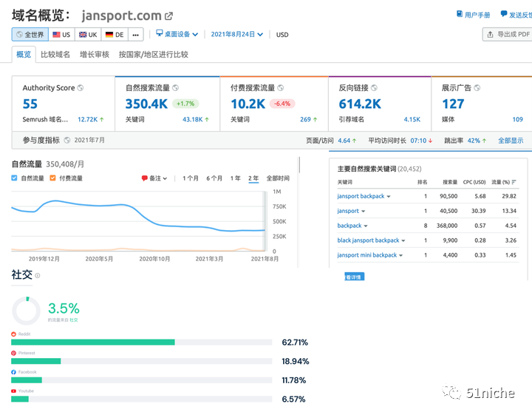Switch to the 增长审核 tab

(95, 54)
